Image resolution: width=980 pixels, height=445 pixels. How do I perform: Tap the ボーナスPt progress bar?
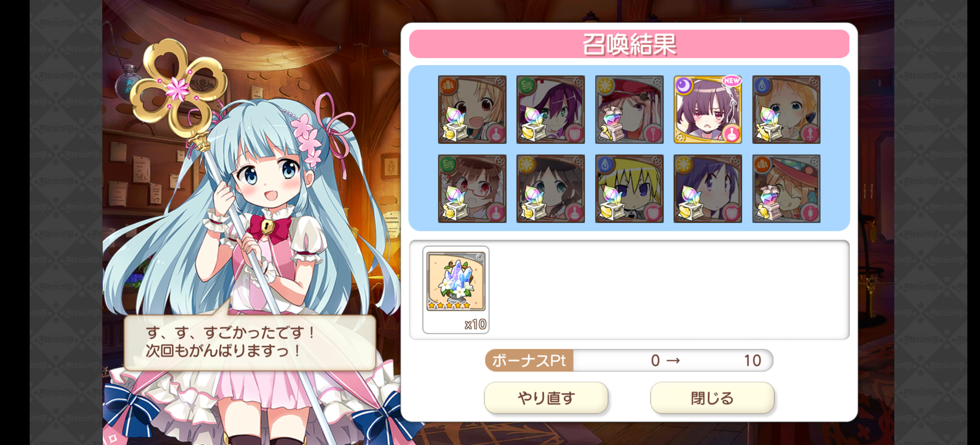coord(629,360)
